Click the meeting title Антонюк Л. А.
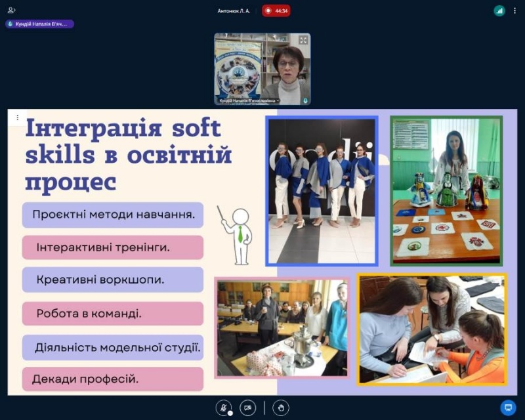 [x=234, y=10]
